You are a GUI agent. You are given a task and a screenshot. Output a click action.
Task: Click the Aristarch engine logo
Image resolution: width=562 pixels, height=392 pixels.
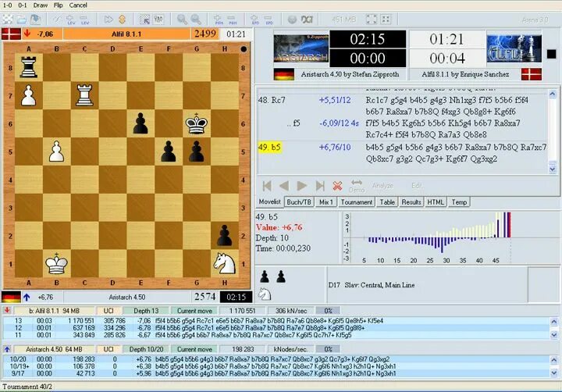[x=301, y=48]
